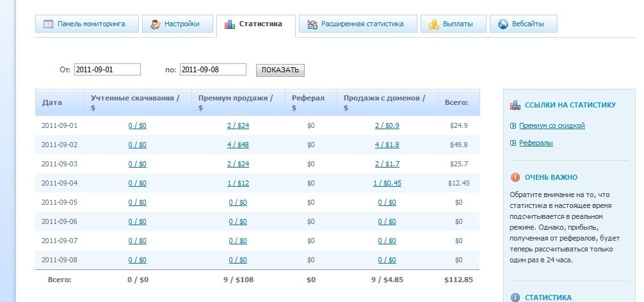Open the Премиум со скидкой link
The width and height of the screenshot is (644, 302).
pyautogui.click(x=552, y=126)
